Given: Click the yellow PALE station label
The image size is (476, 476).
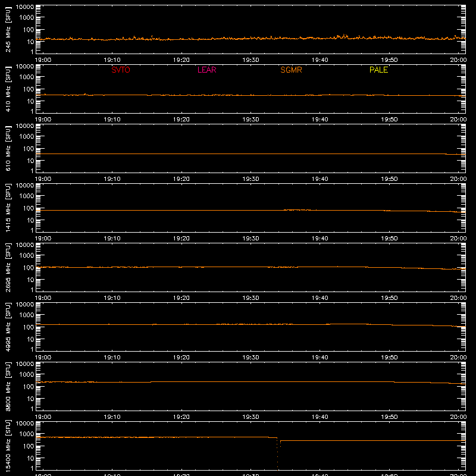Looking at the screenshot, I should point(378,70).
